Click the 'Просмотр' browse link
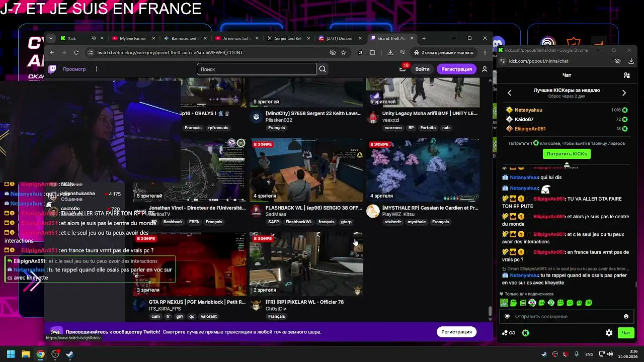Viewport: 644px width, 362px height. pos(74,69)
